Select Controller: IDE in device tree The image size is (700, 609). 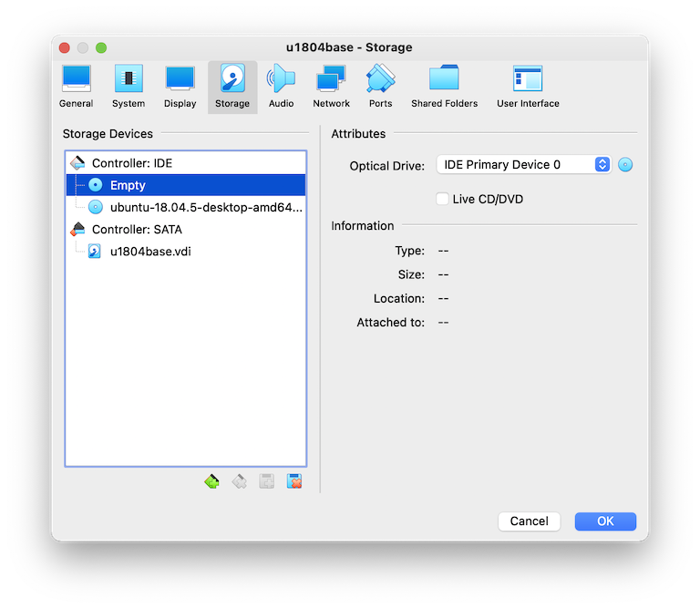pos(186,163)
